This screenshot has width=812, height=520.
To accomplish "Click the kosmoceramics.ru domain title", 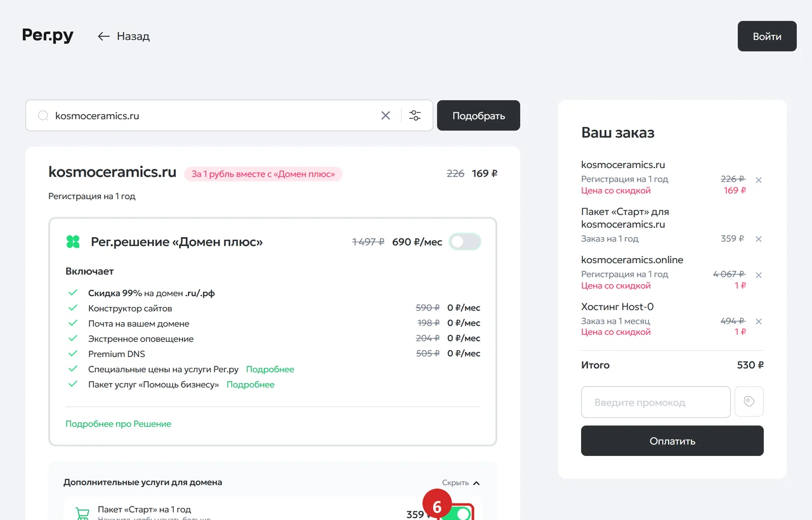I will point(112,172).
